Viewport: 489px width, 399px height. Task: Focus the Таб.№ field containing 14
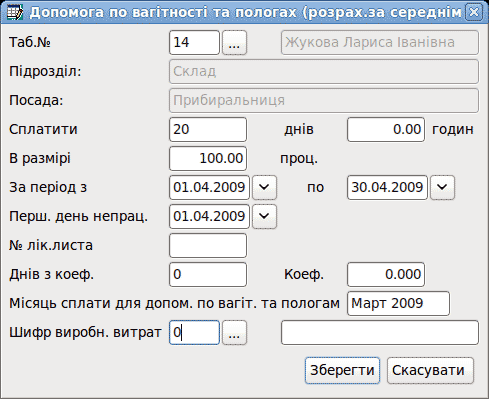194,42
